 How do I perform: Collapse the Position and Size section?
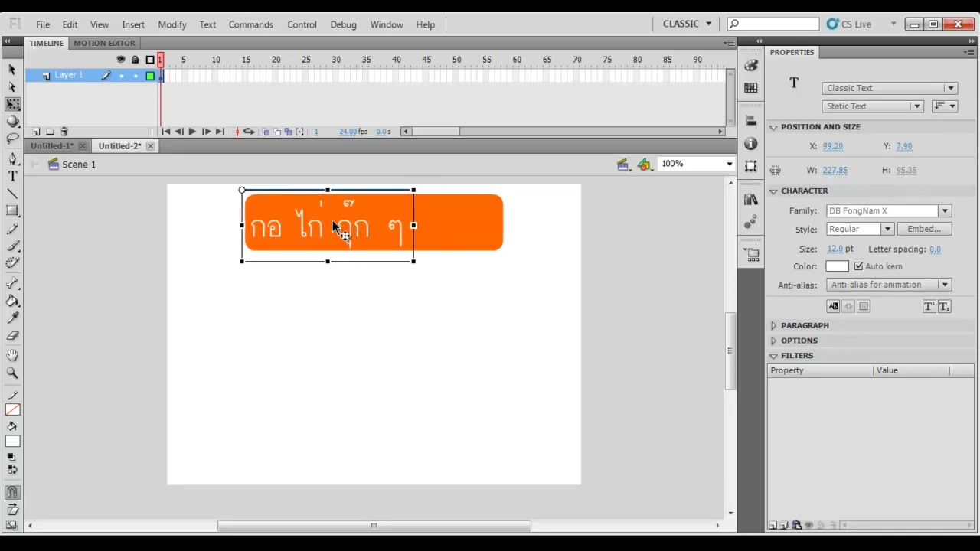tap(773, 127)
